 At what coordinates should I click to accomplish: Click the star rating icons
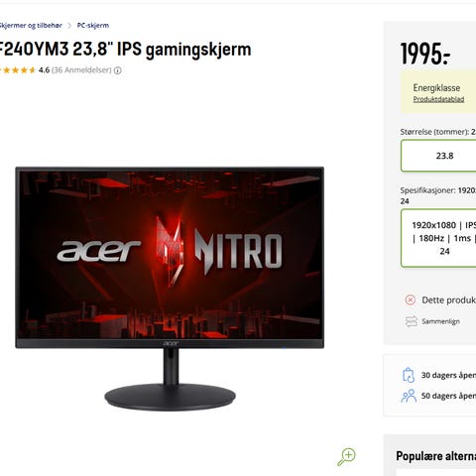pyautogui.click(x=18, y=70)
